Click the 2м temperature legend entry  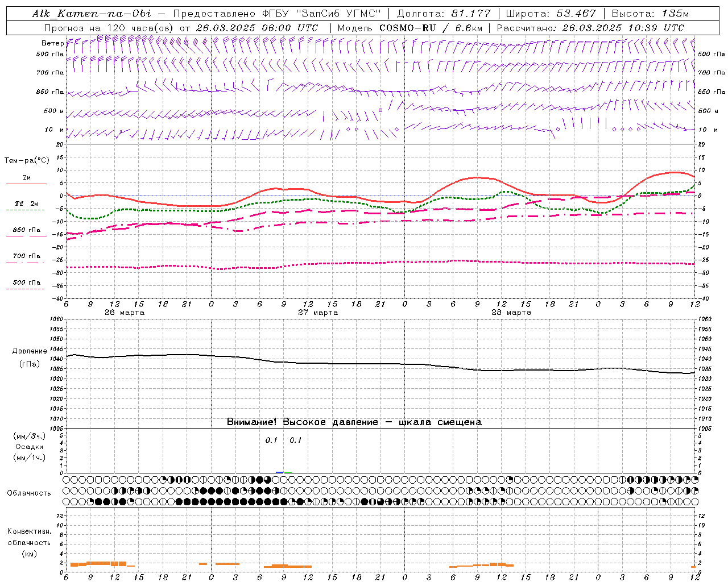point(27,178)
